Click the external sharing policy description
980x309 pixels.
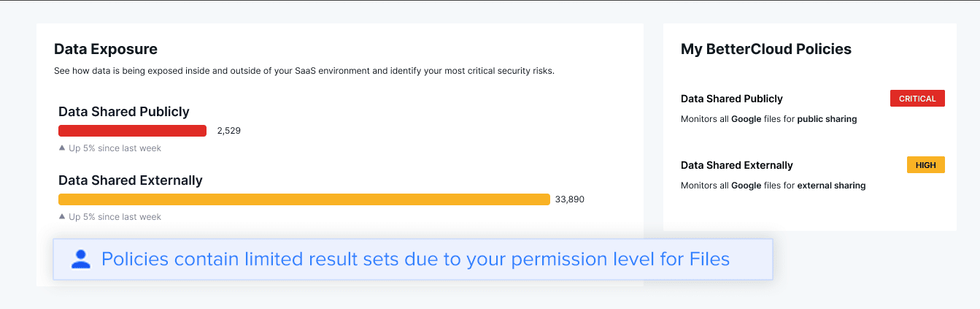tap(773, 186)
